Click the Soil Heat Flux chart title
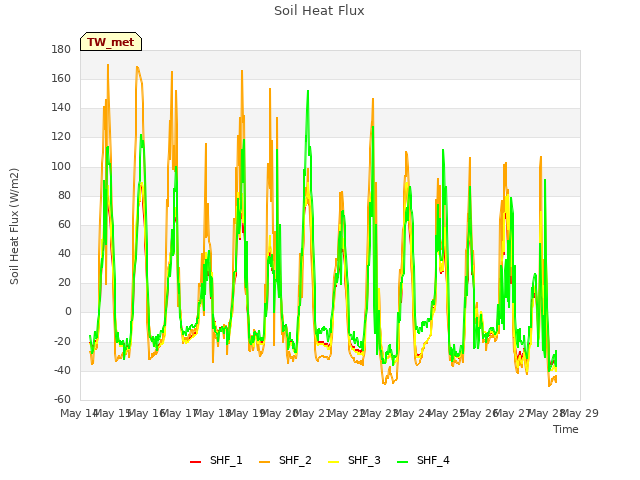Screen dimensions: 640x480 click(319, 11)
